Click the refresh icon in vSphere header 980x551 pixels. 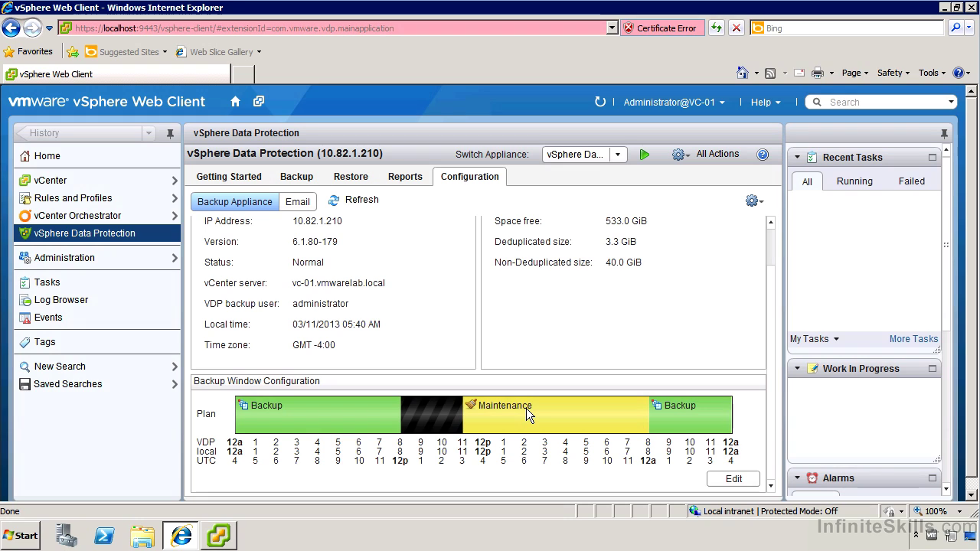pyautogui.click(x=600, y=102)
